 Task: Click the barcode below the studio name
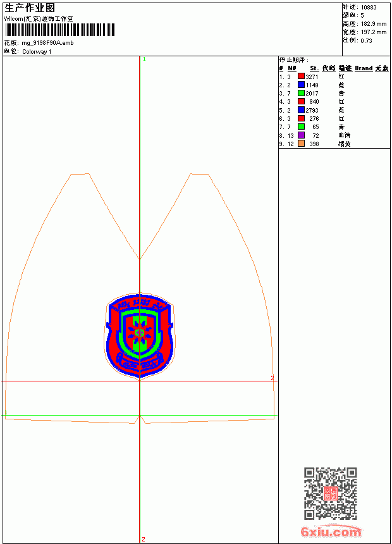point(59,30)
